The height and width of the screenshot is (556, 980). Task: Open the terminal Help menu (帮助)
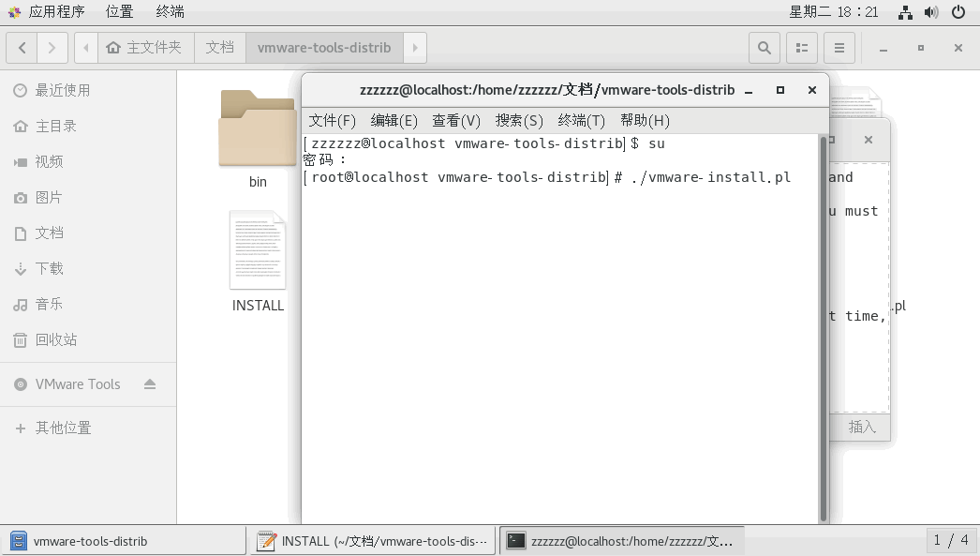[645, 120]
